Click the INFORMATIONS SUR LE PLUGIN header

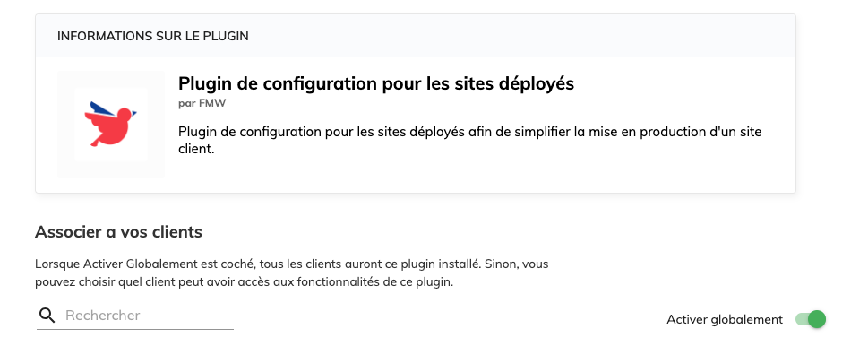153,37
